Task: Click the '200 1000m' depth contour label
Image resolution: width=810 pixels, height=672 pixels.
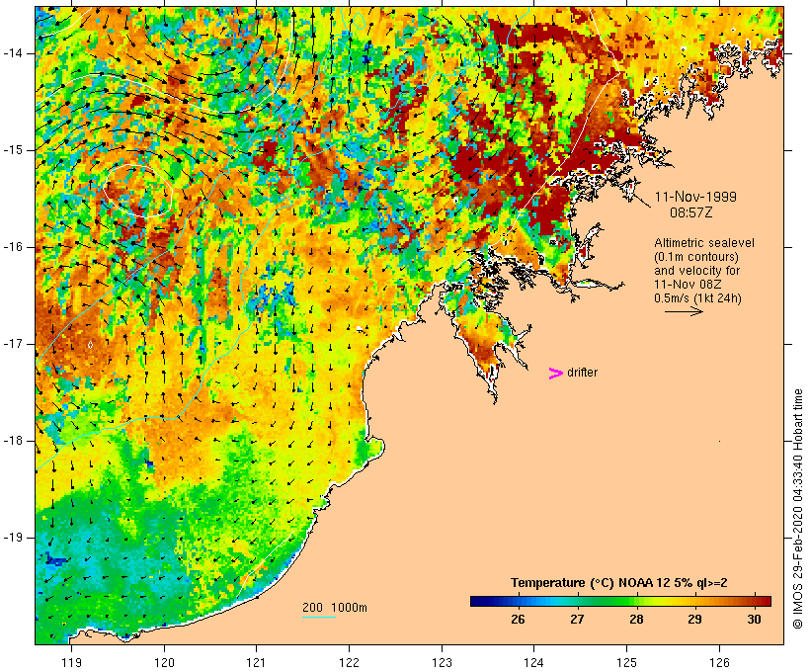Action: (335, 608)
